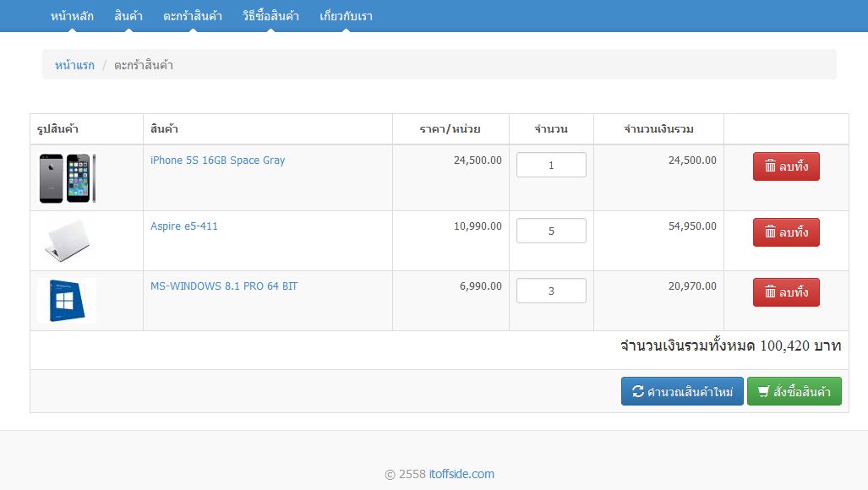Click the Windows line total 20,970.00

692,286
